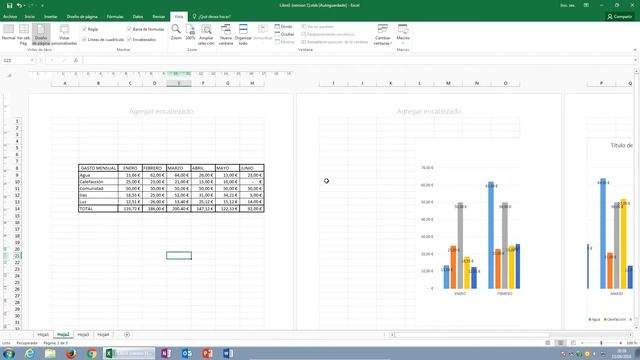Toggle Barra de fórmulas checkbox
The width and height of the screenshot is (640, 360).
129,29
